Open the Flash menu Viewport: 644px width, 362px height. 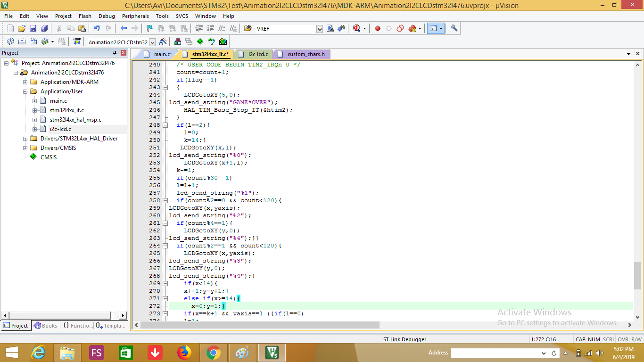pos(85,16)
